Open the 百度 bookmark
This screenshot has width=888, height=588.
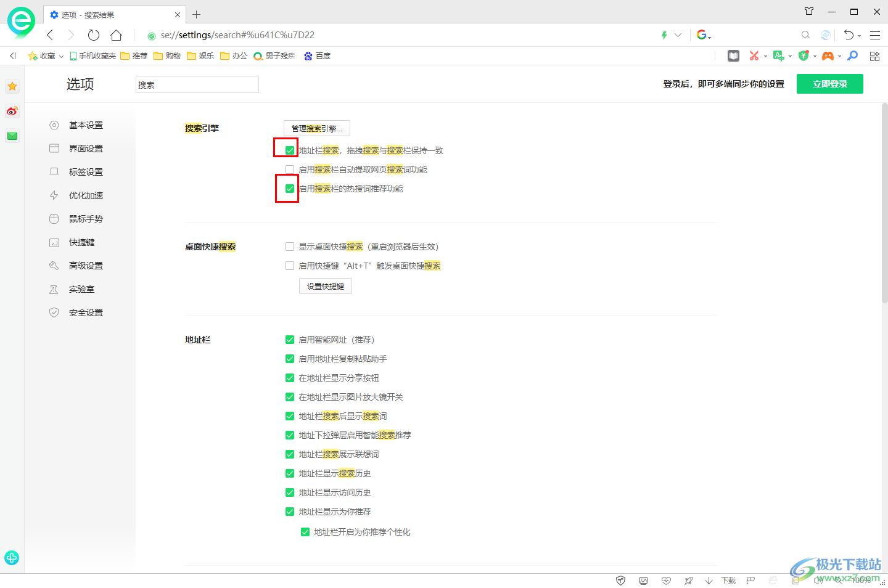coord(317,56)
